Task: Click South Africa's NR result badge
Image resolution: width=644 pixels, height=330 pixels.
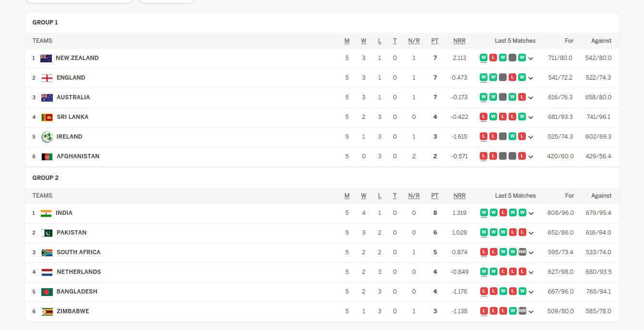Action: (x=522, y=252)
